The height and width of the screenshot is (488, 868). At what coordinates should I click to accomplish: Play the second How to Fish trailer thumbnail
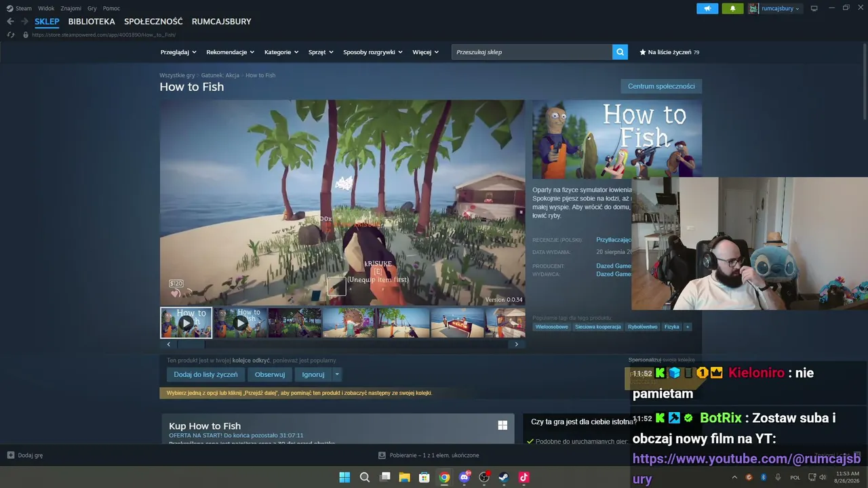(240, 323)
